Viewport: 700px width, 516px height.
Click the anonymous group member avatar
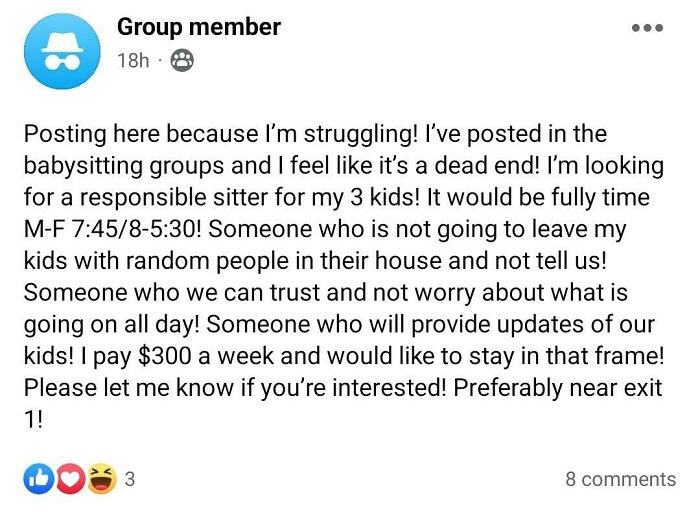62,48
